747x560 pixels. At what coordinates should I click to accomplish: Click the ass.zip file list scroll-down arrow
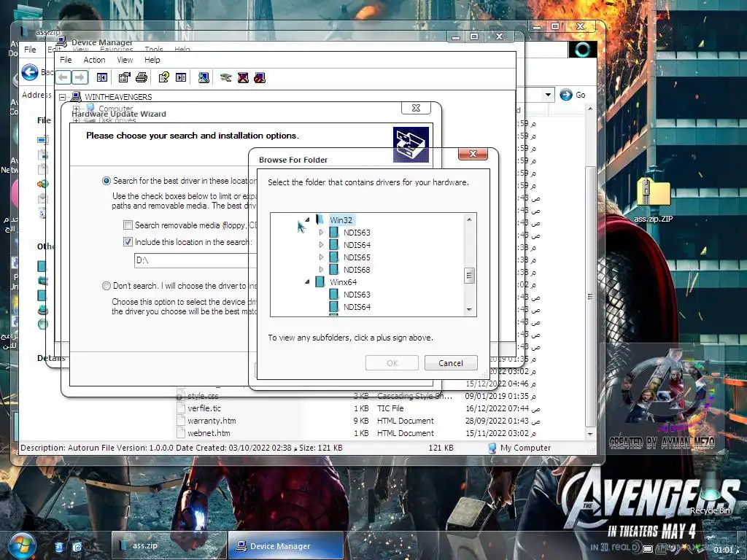[590, 434]
